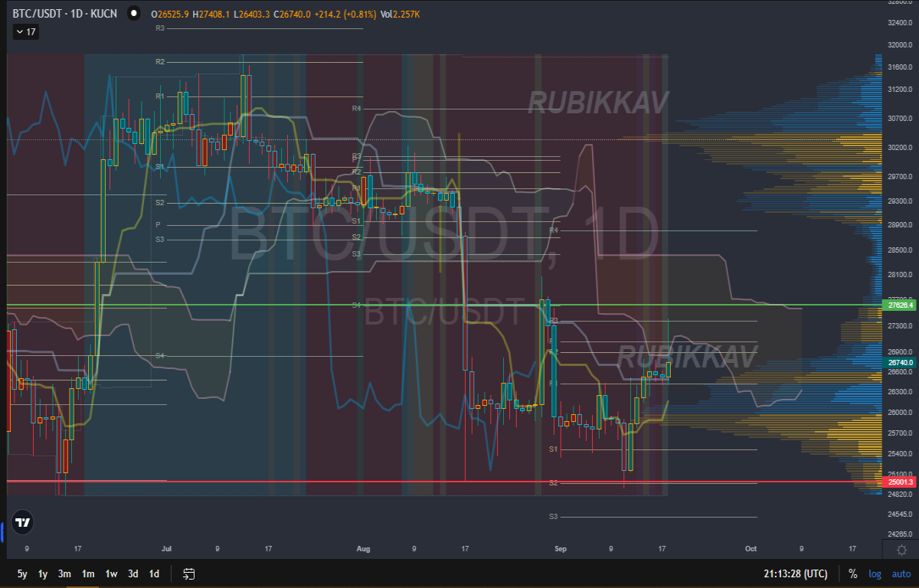
Task: Select the 3d time range
Action: click(133, 573)
